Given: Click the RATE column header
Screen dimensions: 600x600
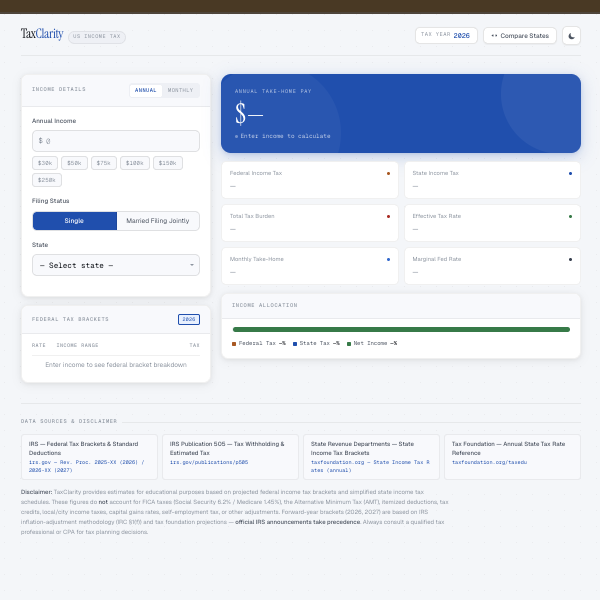Looking at the screenshot, I should 39,345.
